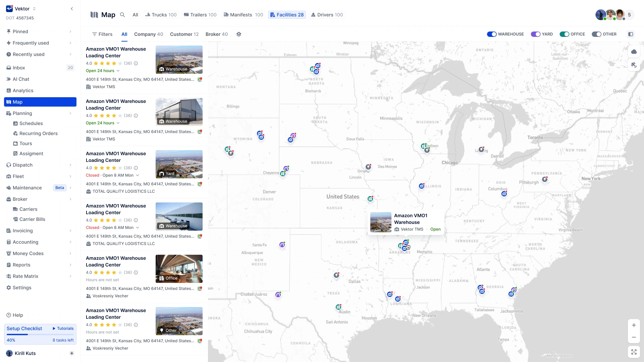
Task: Open the Office facility thumbnail
Action: tap(179, 269)
